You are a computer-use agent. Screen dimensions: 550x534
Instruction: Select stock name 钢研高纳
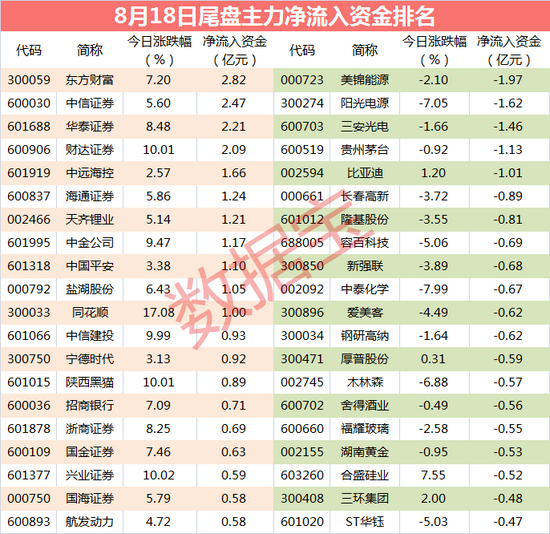(x=365, y=336)
